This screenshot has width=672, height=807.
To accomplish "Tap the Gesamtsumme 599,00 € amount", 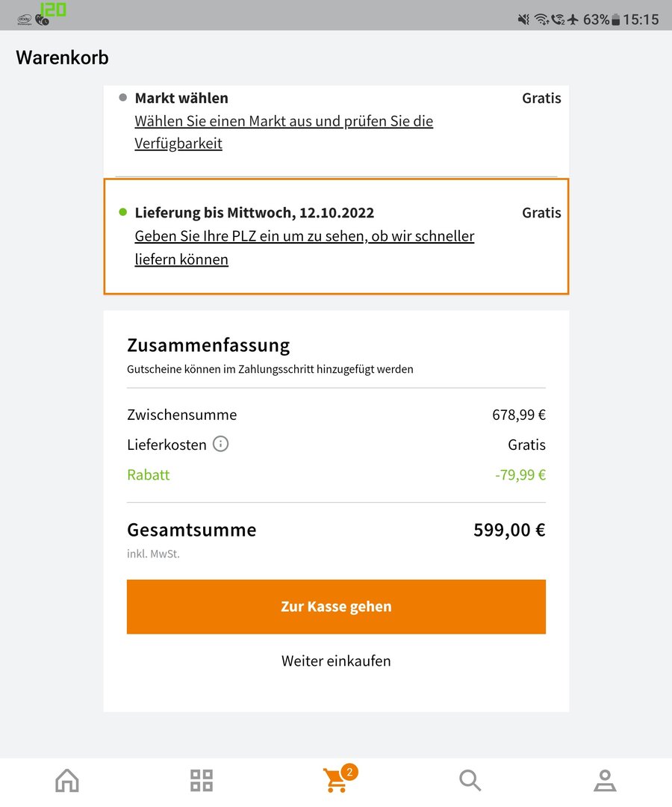I will [509, 530].
